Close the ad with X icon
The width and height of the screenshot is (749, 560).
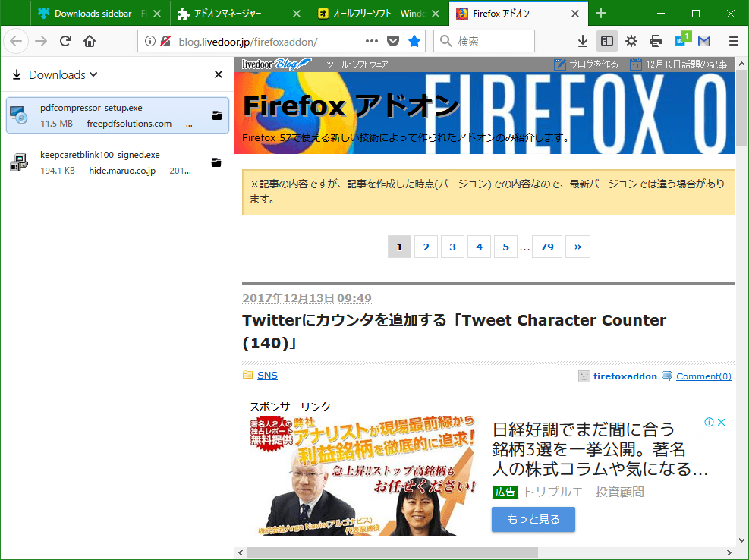tap(721, 422)
